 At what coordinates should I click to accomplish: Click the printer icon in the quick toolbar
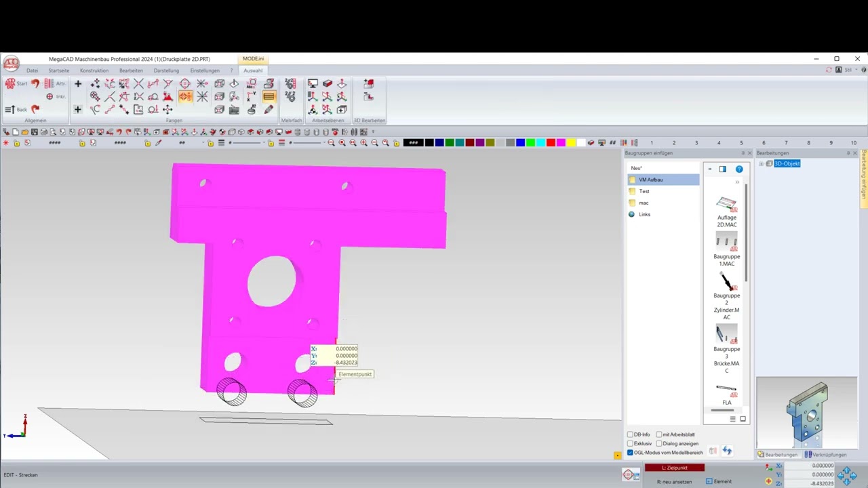coord(44,131)
